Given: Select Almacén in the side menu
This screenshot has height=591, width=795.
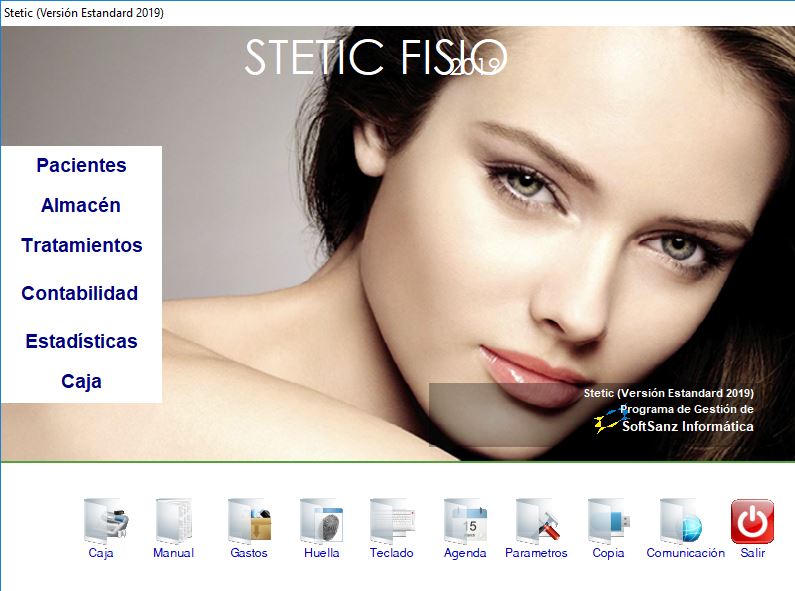Looking at the screenshot, I should (81, 206).
